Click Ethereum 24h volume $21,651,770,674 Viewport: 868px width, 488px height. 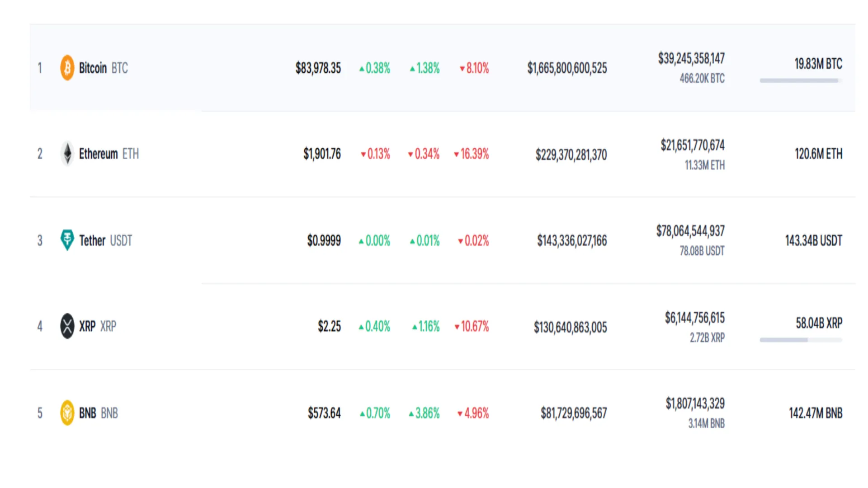click(693, 145)
